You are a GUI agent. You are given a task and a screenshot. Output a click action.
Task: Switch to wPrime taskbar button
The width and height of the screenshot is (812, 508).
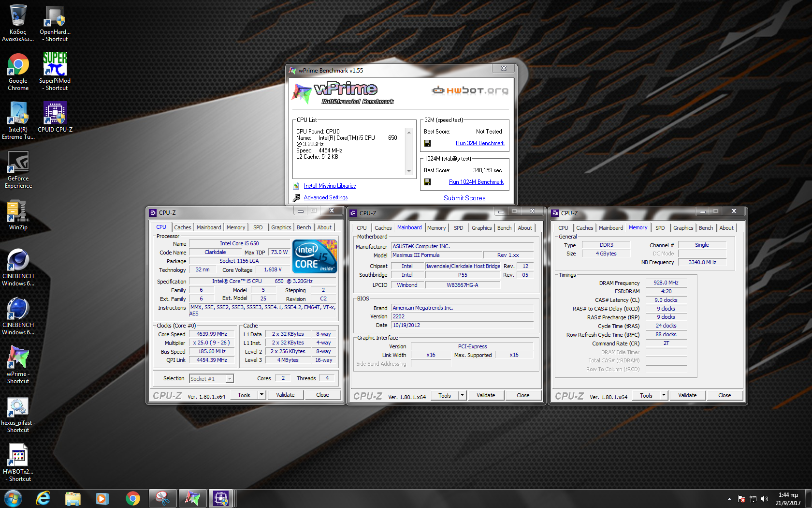coord(192,498)
